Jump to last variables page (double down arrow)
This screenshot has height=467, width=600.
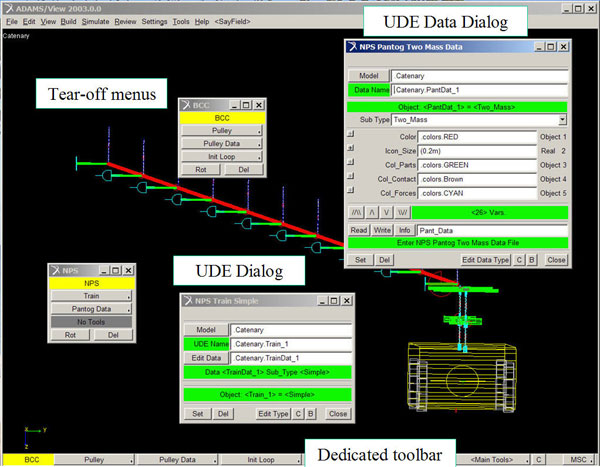403,212
